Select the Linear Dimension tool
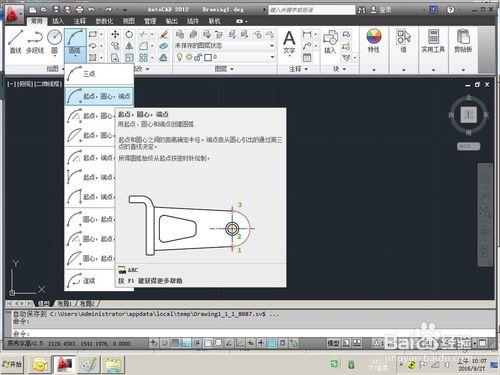This screenshot has width=500, height=375. tap(307, 34)
